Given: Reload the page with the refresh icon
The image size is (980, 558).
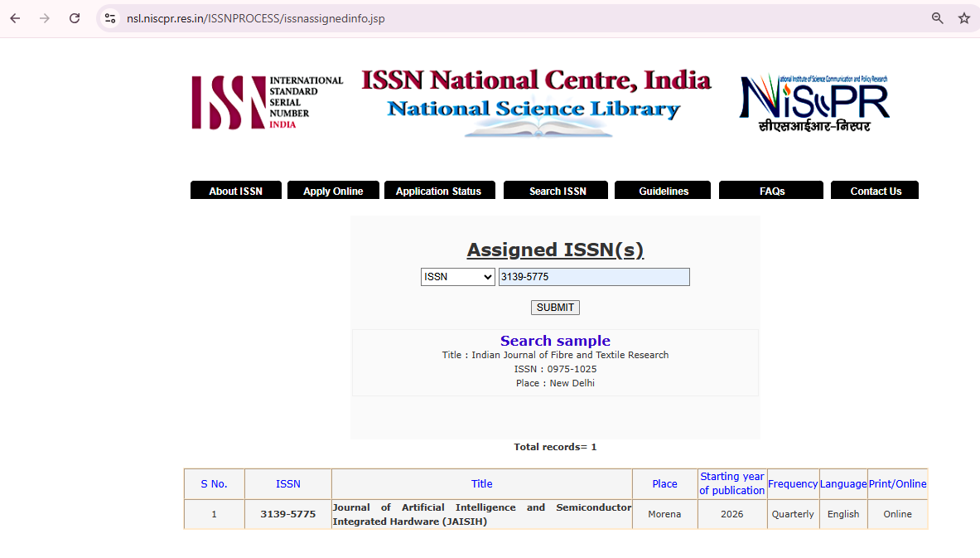Looking at the screenshot, I should 75,18.
